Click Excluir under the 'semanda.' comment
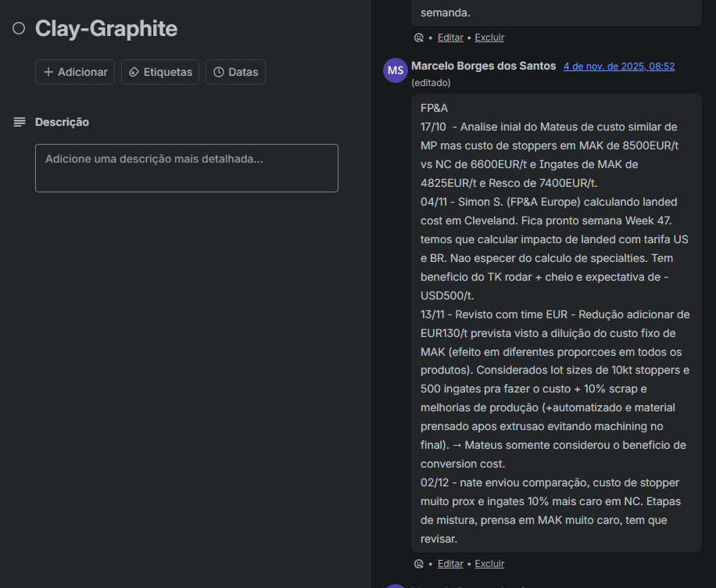716x588 pixels. [489, 38]
